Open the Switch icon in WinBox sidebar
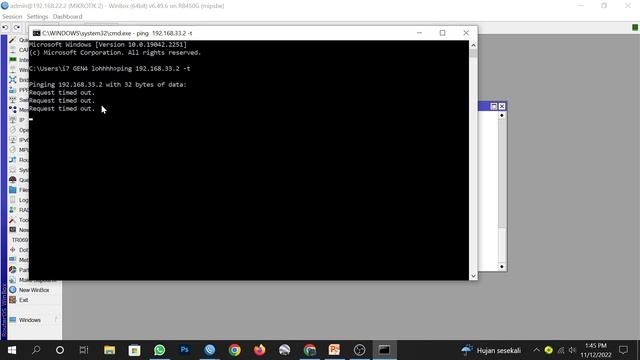 (13, 100)
